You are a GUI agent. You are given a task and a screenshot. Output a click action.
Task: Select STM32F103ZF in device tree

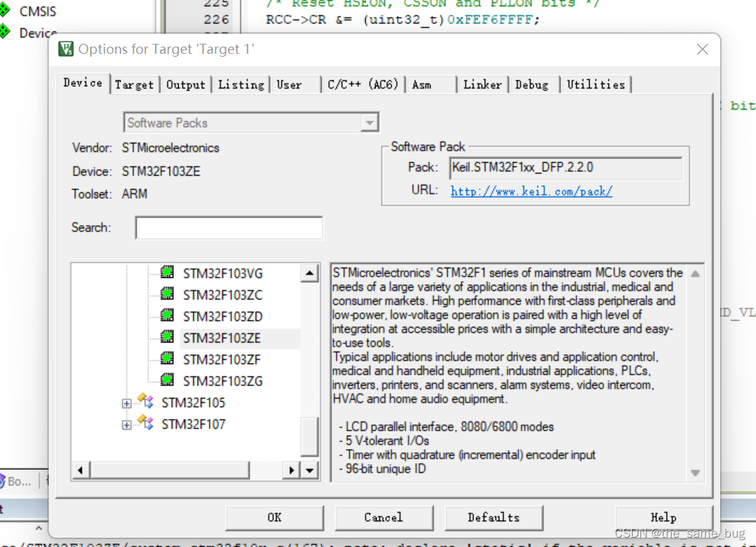pos(222,360)
